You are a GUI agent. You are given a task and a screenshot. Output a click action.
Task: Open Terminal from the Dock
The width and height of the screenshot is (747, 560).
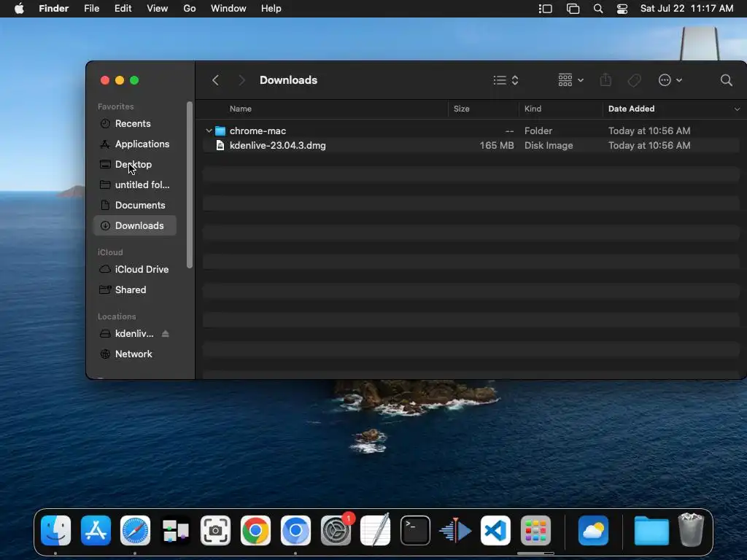(415, 531)
